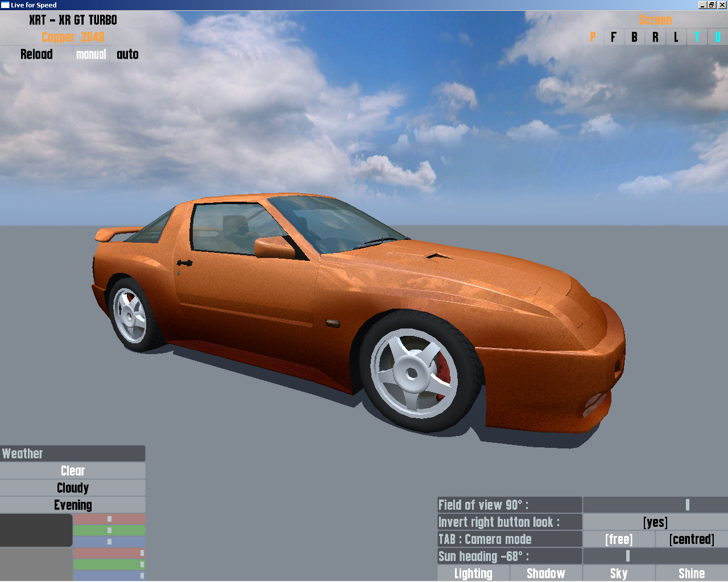
Task: Click the Live for Speed title bar icon
Action: click(x=5, y=5)
